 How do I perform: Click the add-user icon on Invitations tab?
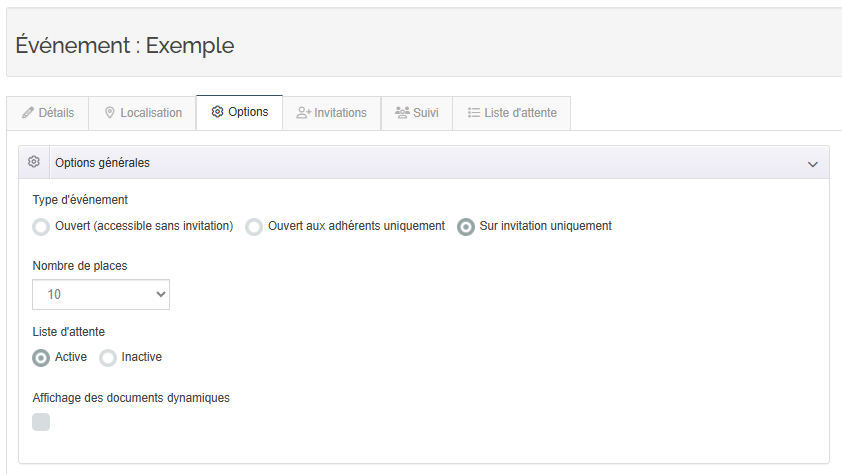[x=303, y=113]
